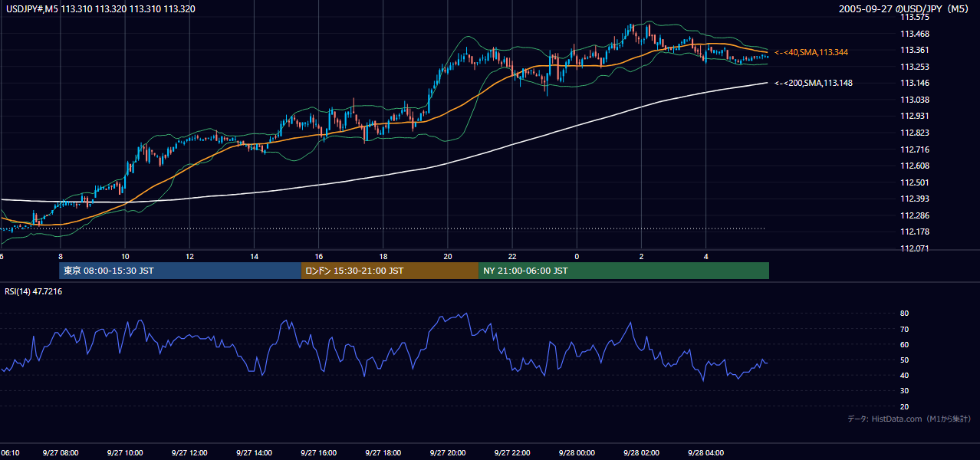Click hour label 22 on price chart axis

click(x=512, y=256)
